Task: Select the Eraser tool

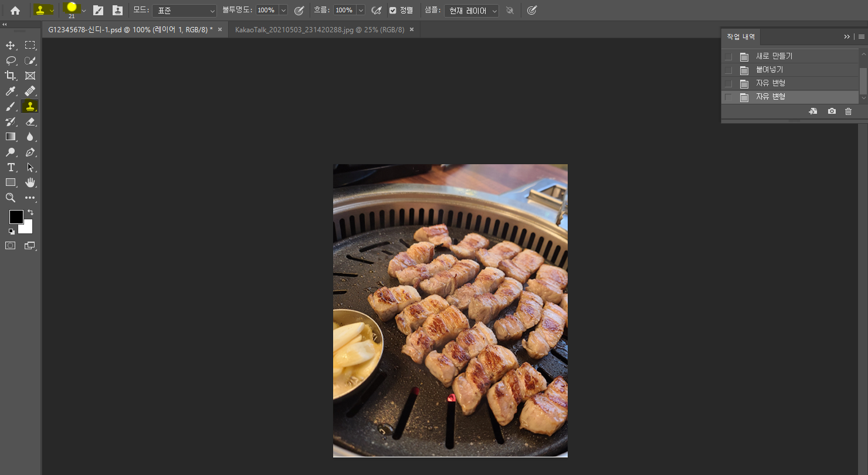Action: [x=30, y=121]
